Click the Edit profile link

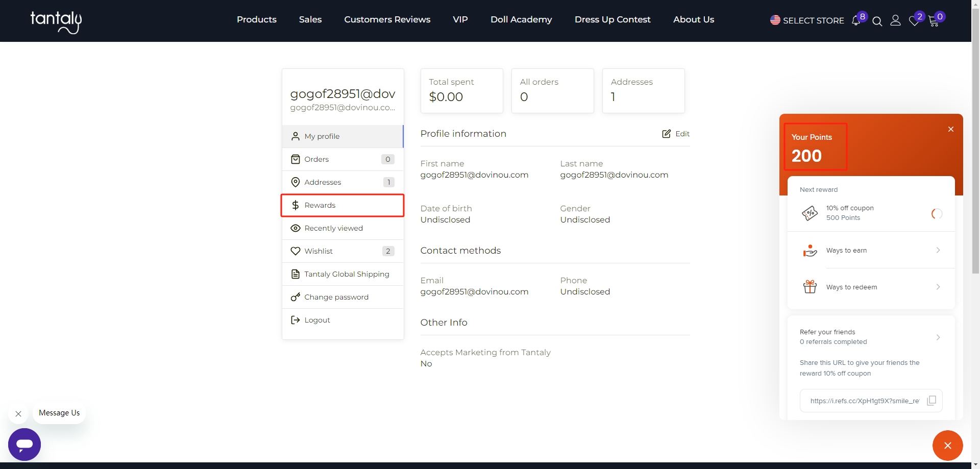[x=676, y=134]
